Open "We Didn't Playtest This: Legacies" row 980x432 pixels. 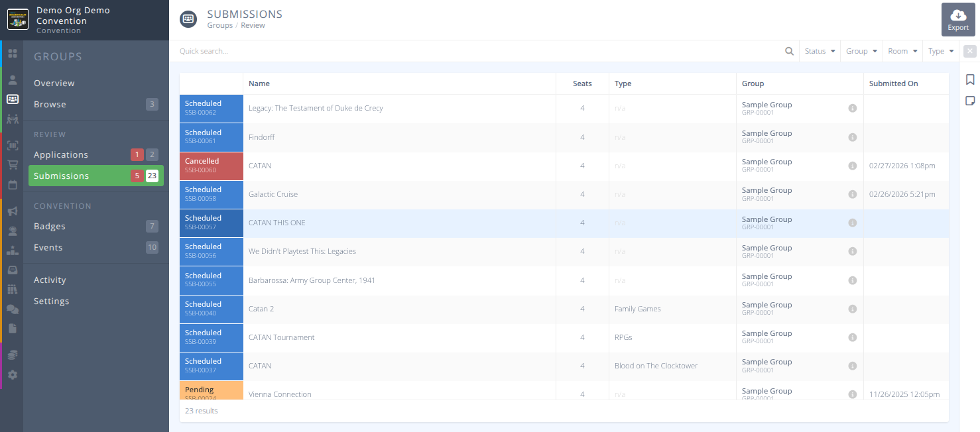302,251
